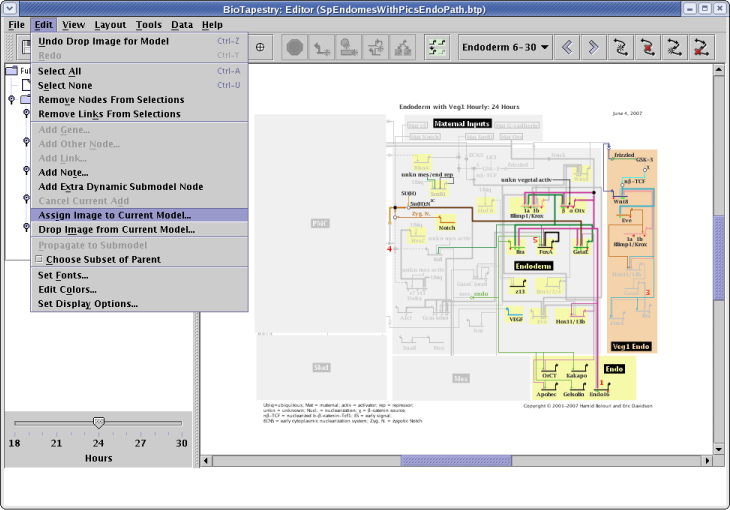730x510 pixels.
Task: Toggle tree node handle below Select None
Action: (12, 100)
